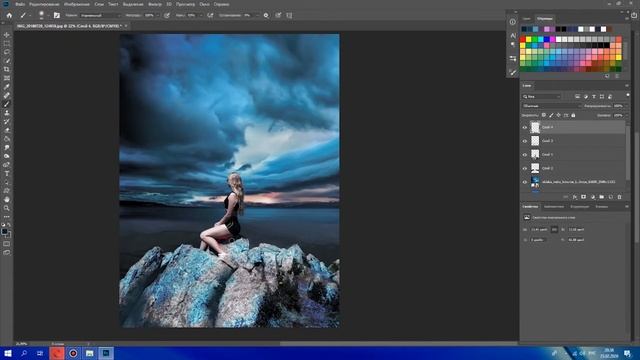
Task: Open File Explorer from taskbar
Action: [89, 353]
